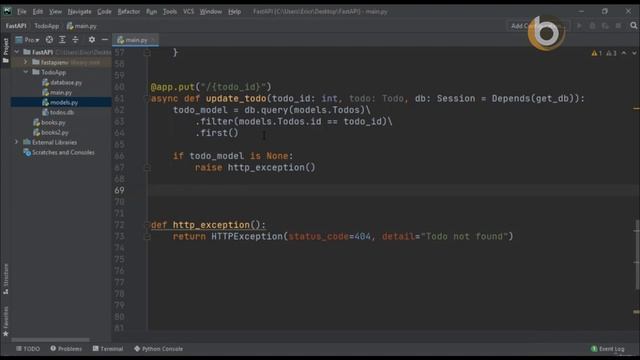The height and width of the screenshot is (360, 640).
Task: Select opened file target icon in Project toolbar
Action: (49, 40)
